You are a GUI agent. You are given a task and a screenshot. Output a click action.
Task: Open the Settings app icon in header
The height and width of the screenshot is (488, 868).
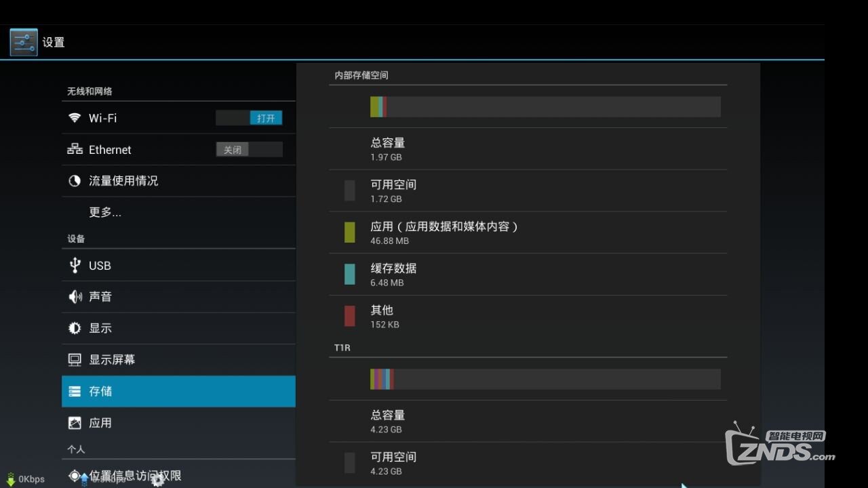pos(24,42)
